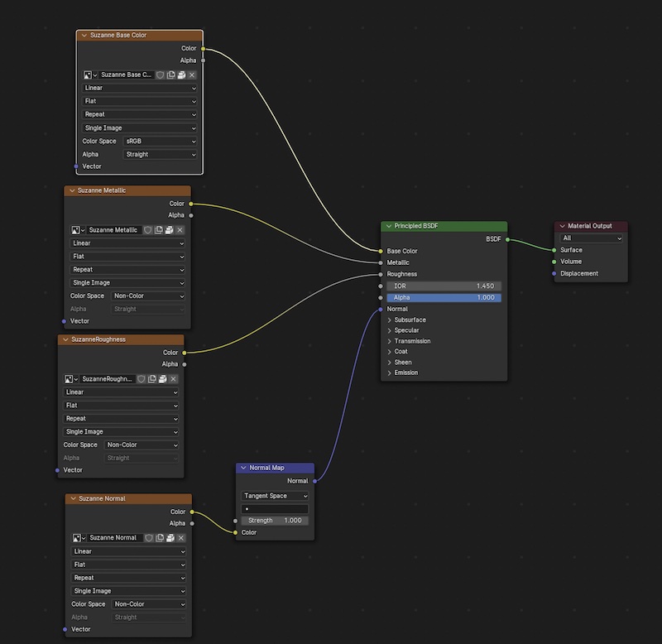
Task: Click the Normal output socket on Normal Map node
Action: (315, 481)
